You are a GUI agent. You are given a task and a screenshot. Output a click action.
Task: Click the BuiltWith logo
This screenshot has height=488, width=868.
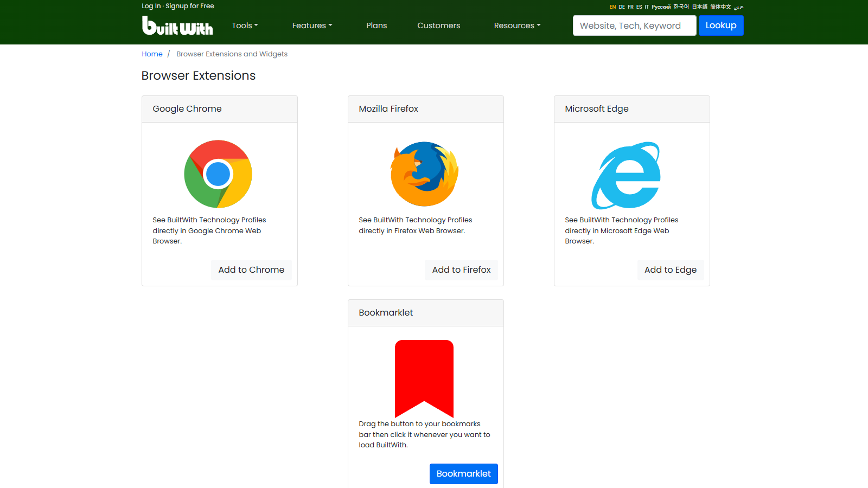pos(177,25)
